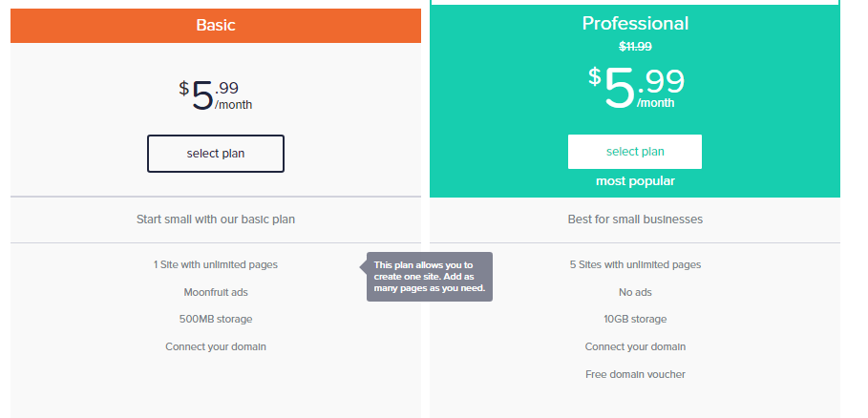868x418 pixels.
Task: Click '10GB storage' feature text
Action: tap(635, 319)
